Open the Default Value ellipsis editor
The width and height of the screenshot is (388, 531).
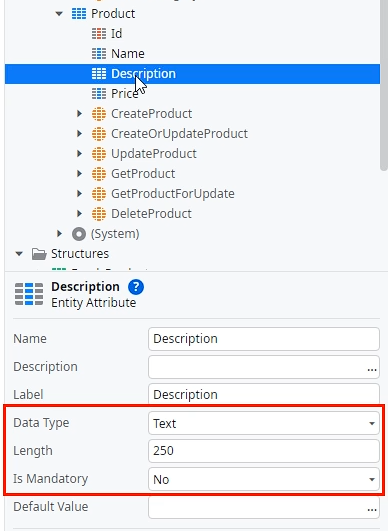[372, 509]
